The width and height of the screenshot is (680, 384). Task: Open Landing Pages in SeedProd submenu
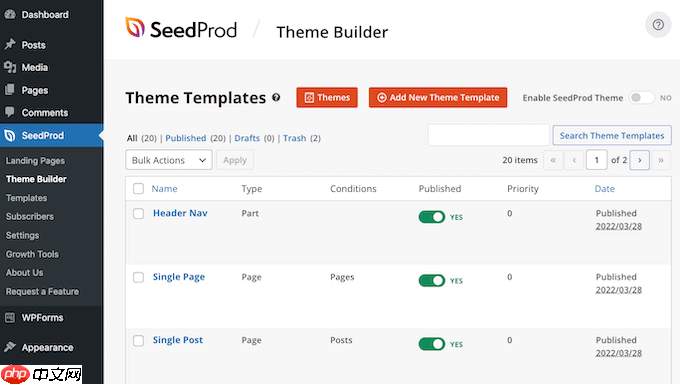(x=35, y=161)
